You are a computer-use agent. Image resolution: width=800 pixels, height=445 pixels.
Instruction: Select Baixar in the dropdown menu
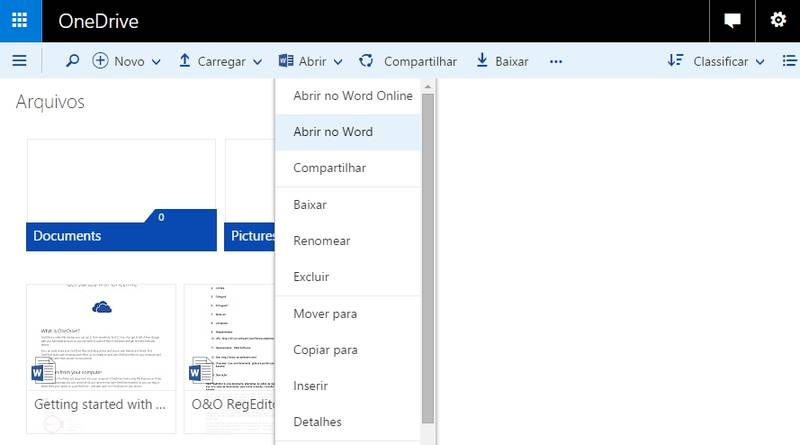click(348, 205)
